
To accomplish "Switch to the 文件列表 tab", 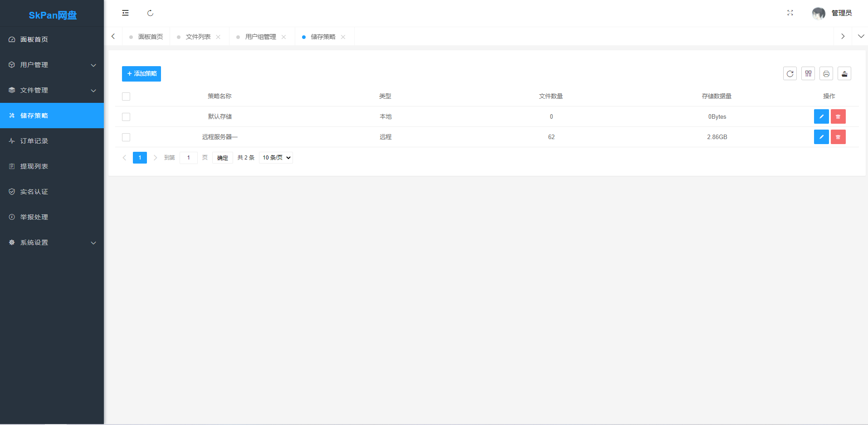I will click(198, 37).
